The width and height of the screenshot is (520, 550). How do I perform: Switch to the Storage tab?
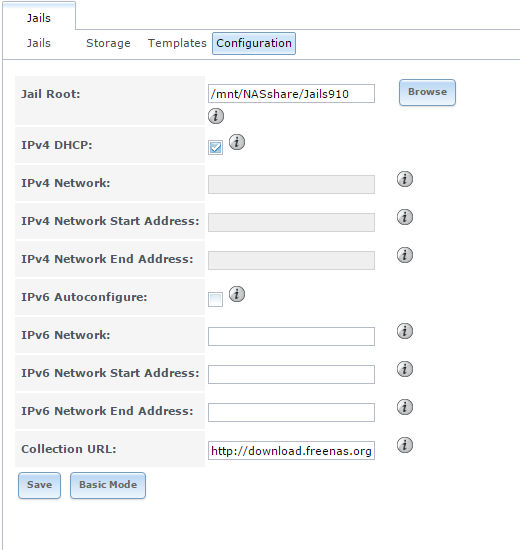[108, 43]
